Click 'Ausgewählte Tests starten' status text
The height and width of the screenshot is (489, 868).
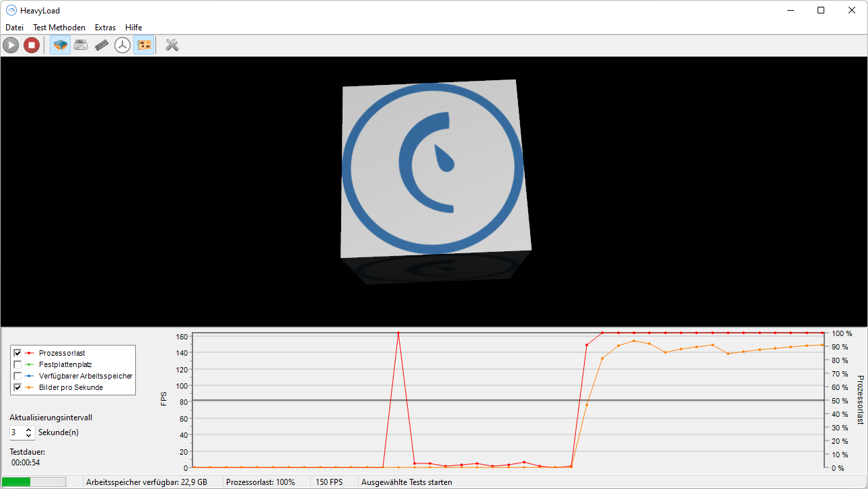[x=406, y=482]
